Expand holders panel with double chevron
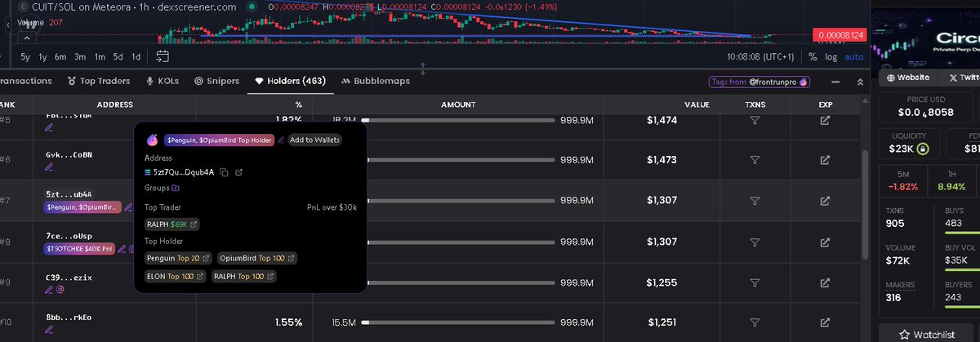 [860, 82]
